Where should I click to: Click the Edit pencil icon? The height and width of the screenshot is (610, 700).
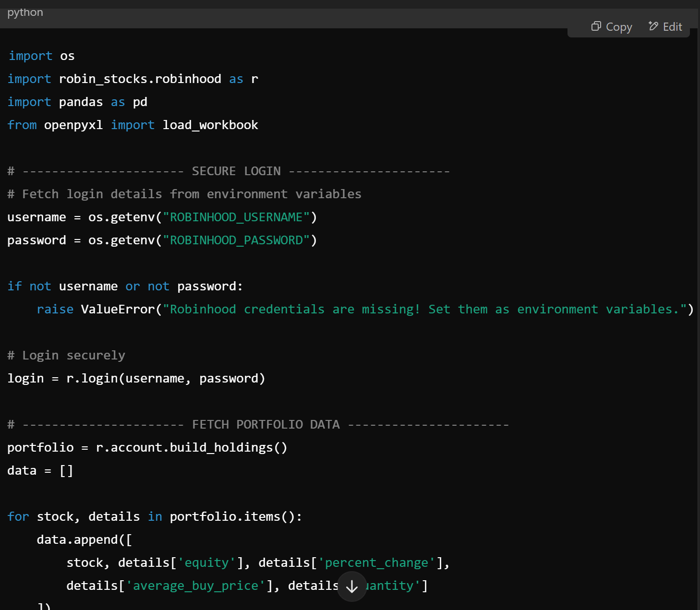(653, 26)
